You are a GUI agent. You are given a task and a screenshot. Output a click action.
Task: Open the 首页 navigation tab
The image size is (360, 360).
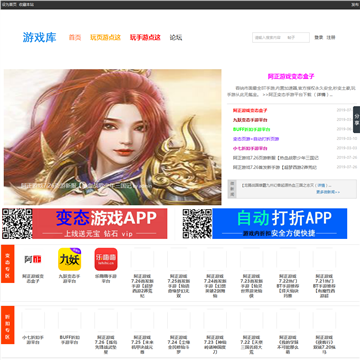[x=75, y=38]
